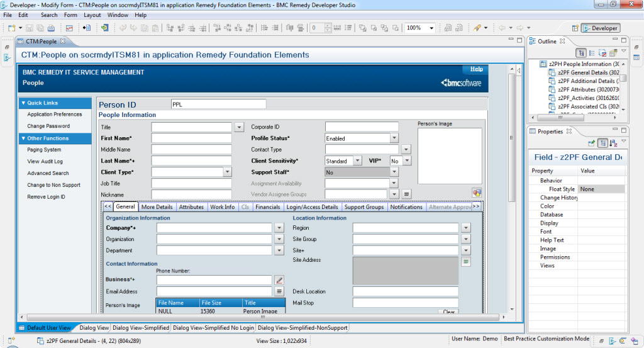Viewport: 644px width, 348px height.
Task: Click the red graph line toolbar icon
Action: coord(69,28)
